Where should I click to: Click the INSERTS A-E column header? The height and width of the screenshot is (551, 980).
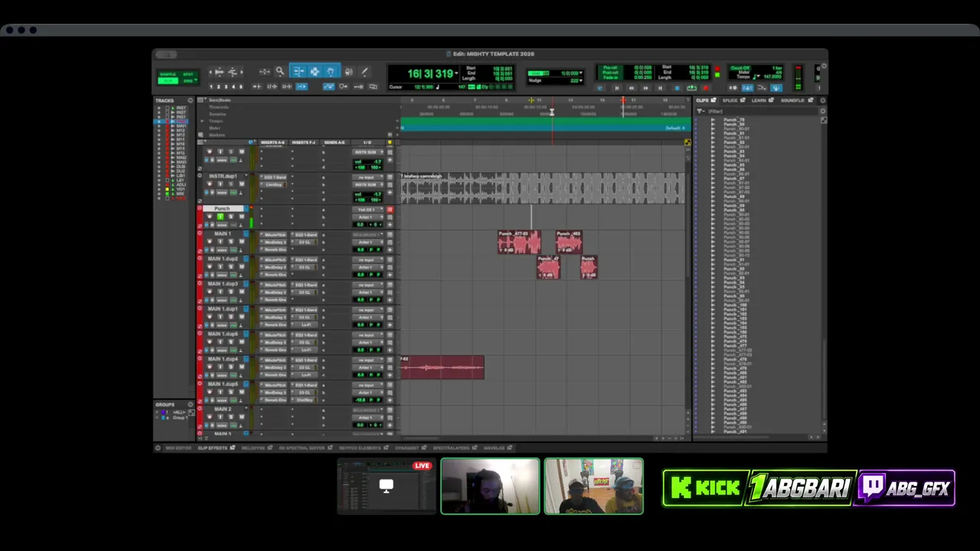click(273, 142)
